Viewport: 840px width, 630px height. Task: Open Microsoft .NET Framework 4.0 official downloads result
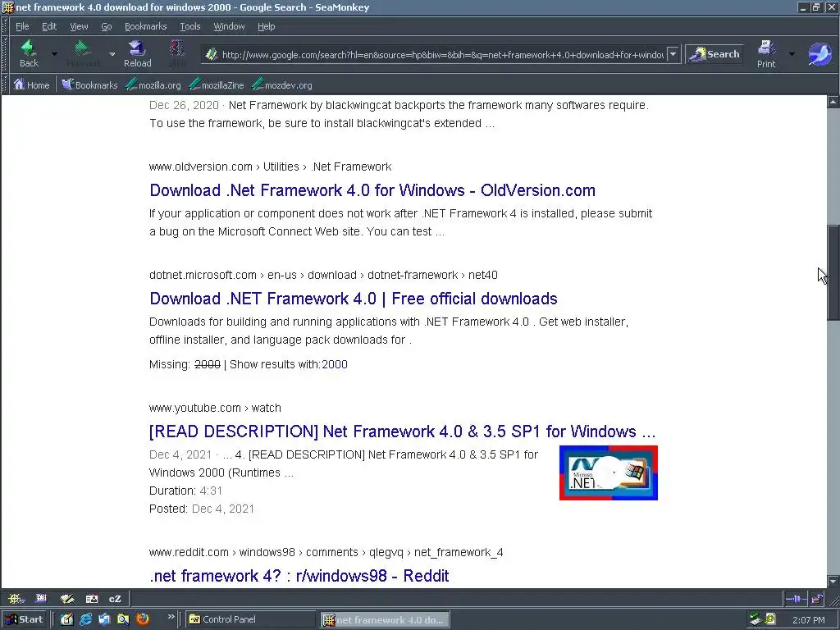(354, 299)
